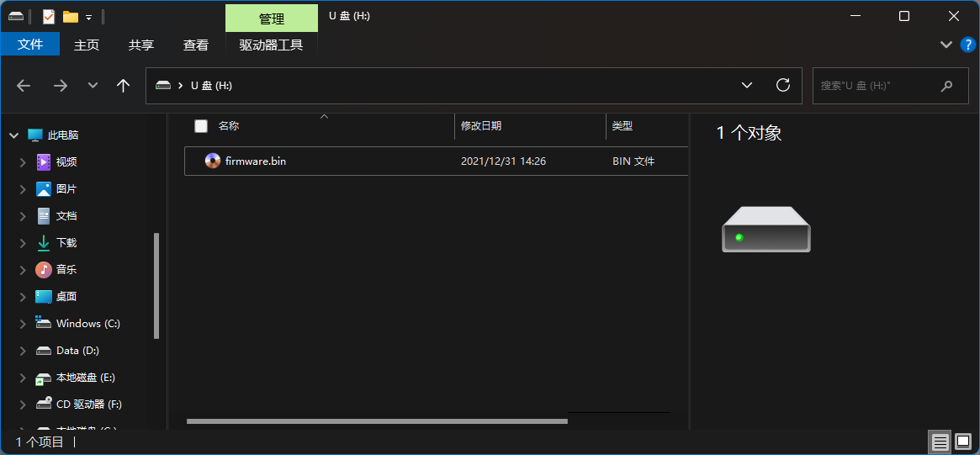Screen dimensions: 980x455
Task: Open the 文件 menu
Action: (x=30, y=45)
